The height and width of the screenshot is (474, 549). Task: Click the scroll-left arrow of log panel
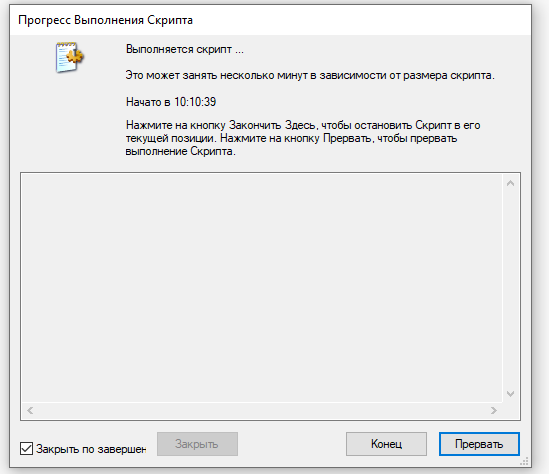click(x=30, y=410)
